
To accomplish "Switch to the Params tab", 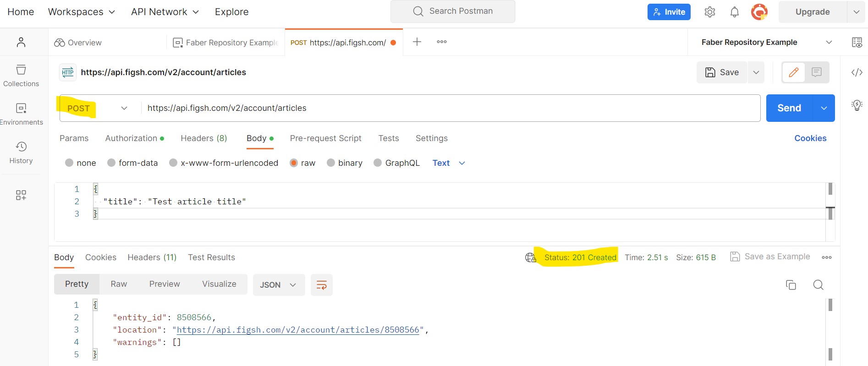I will (74, 138).
